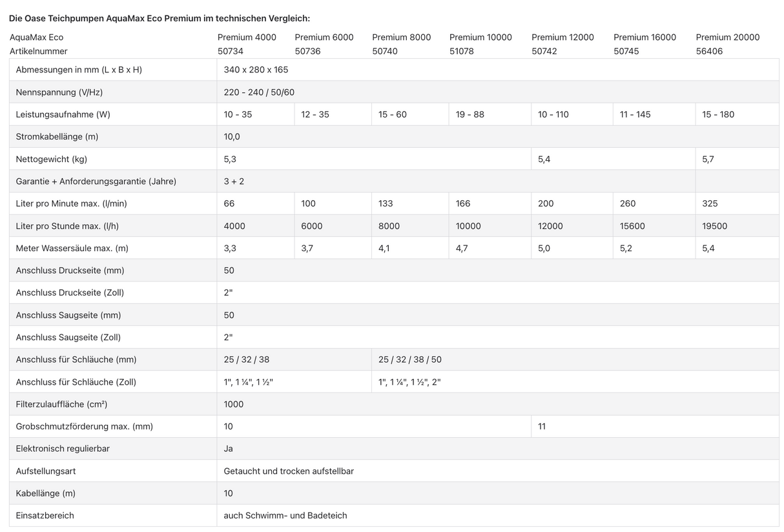The image size is (784, 532).
Task: Click the 15 - 180 power value
Action: pyautogui.click(x=718, y=114)
